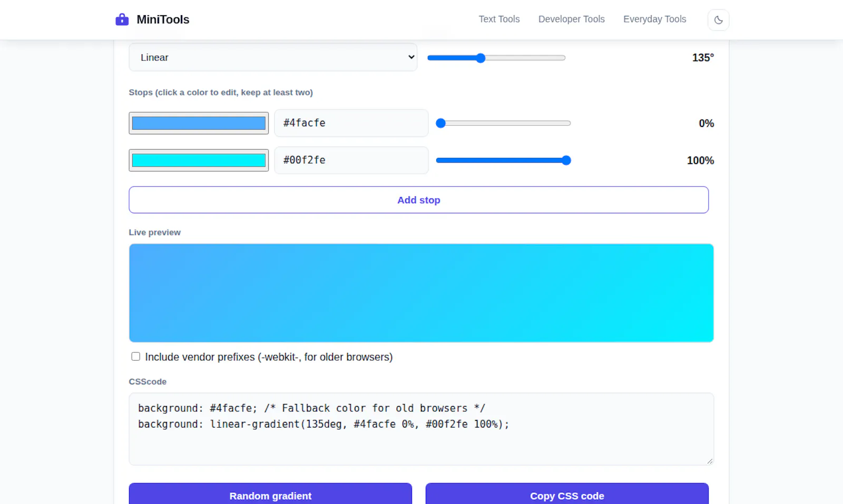843x504 pixels.
Task: Click the CSScode label
Action: coord(148,382)
